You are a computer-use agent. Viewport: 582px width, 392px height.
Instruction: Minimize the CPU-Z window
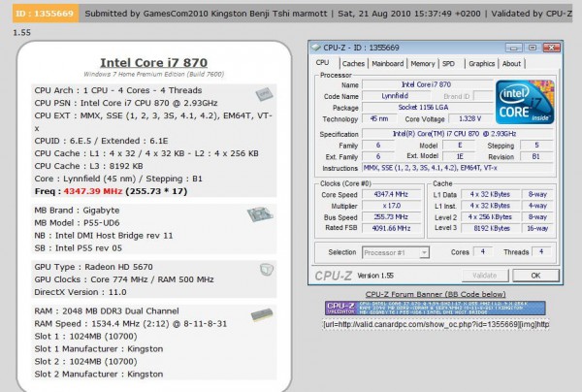click(514, 48)
